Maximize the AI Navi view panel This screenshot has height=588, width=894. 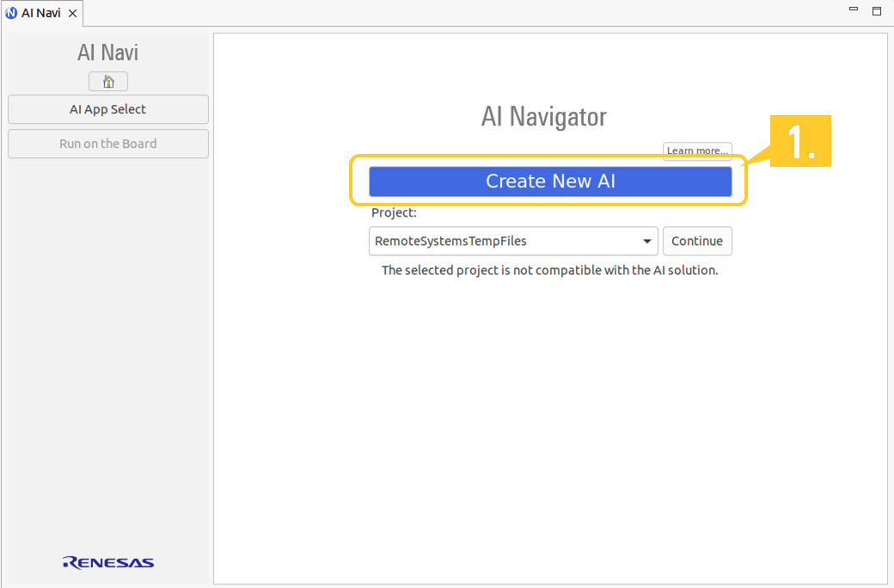[877, 11]
